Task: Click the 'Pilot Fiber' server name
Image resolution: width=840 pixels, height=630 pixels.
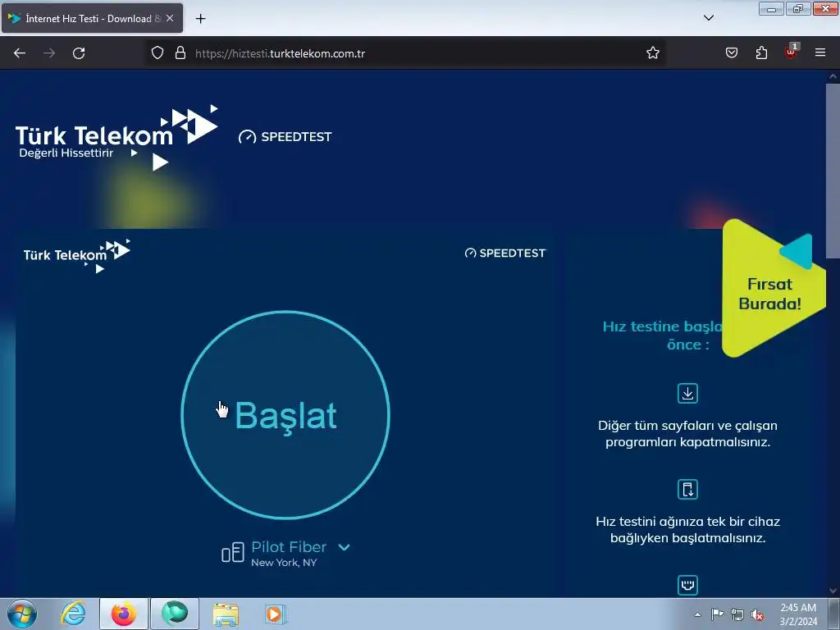Action: (x=289, y=547)
